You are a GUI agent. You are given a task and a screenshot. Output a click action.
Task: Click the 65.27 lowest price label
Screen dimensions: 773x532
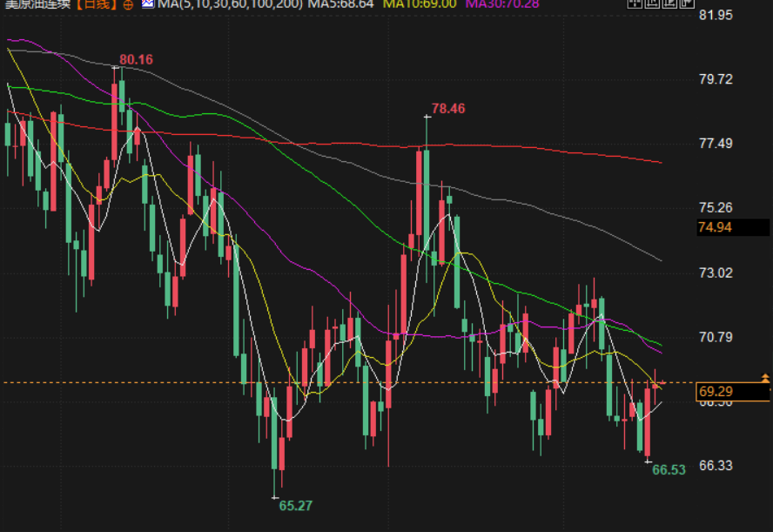295,505
